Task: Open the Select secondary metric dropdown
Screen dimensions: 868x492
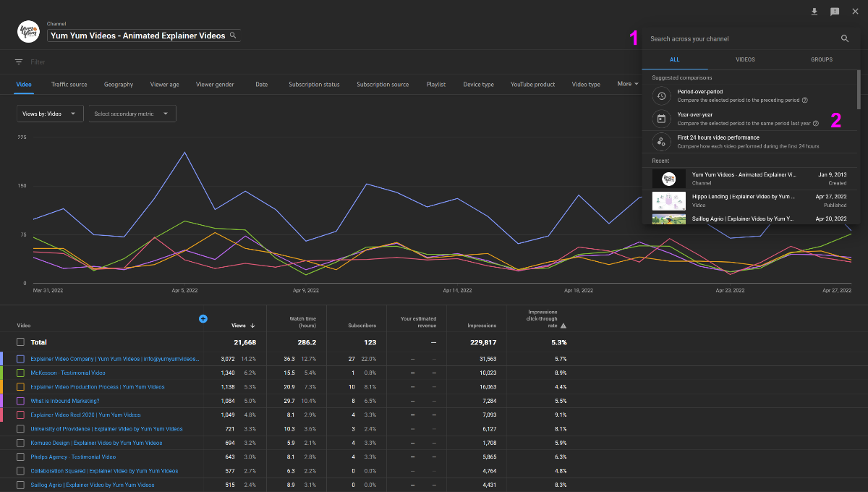Action: (x=132, y=114)
